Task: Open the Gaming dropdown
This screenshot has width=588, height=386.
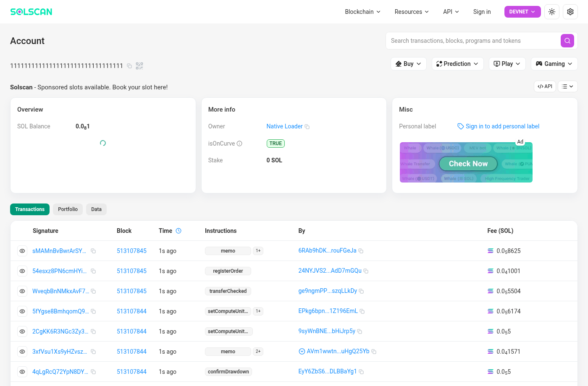Action: [554, 64]
